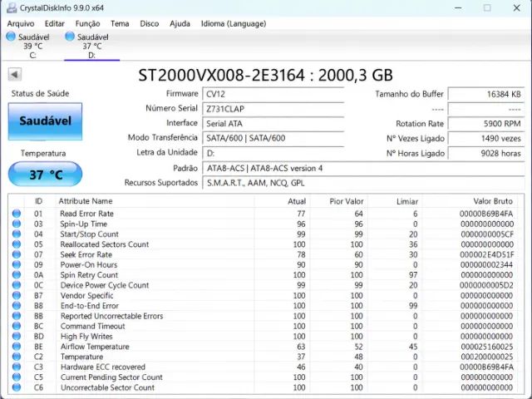Select the D: disk health icon
Image resolution: width=532 pixels, height=399 pixels.
coord(70,37)
